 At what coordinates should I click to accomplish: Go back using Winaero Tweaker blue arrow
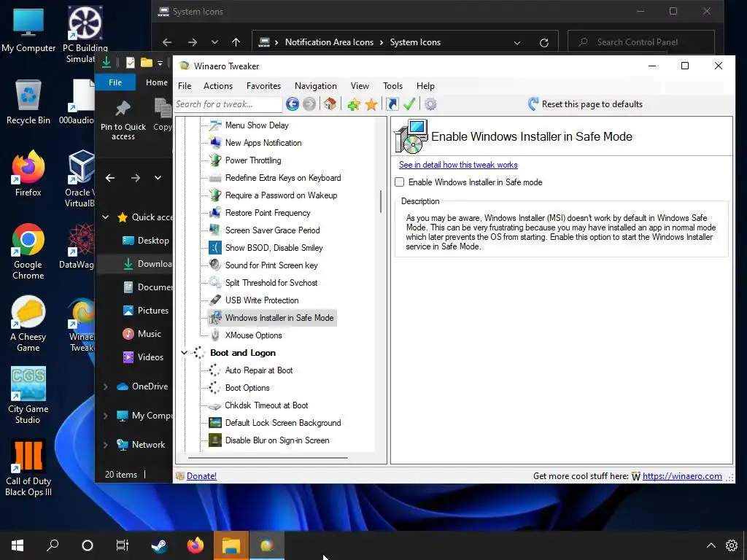pos(293,104)
